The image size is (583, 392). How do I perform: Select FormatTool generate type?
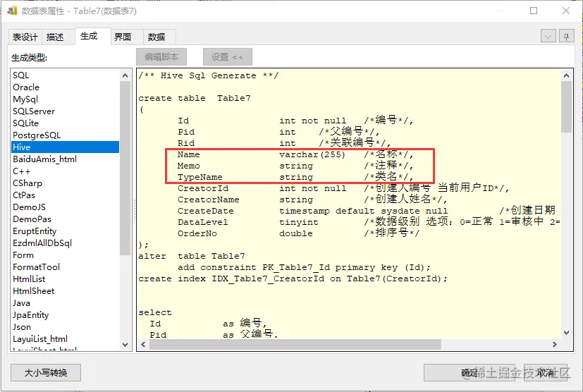pyautogui.click(x=65, y=267)
